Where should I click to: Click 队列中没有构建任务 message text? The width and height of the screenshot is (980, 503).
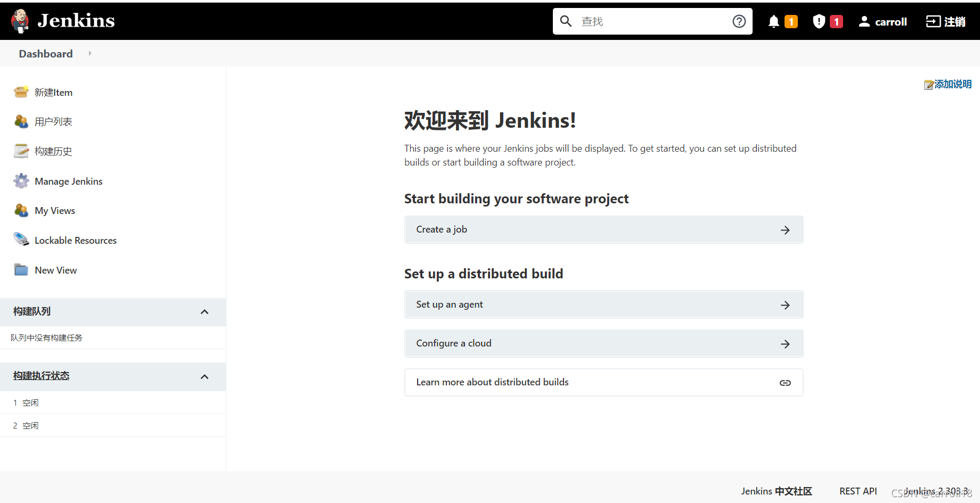[x=46, y=338]
